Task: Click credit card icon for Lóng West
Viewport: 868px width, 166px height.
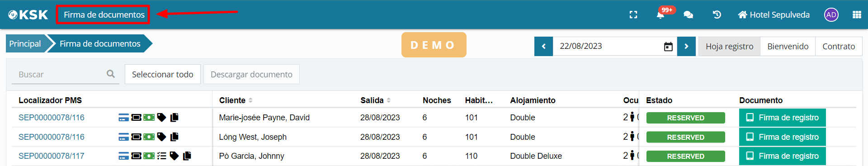Action: (x=123, y=137)
